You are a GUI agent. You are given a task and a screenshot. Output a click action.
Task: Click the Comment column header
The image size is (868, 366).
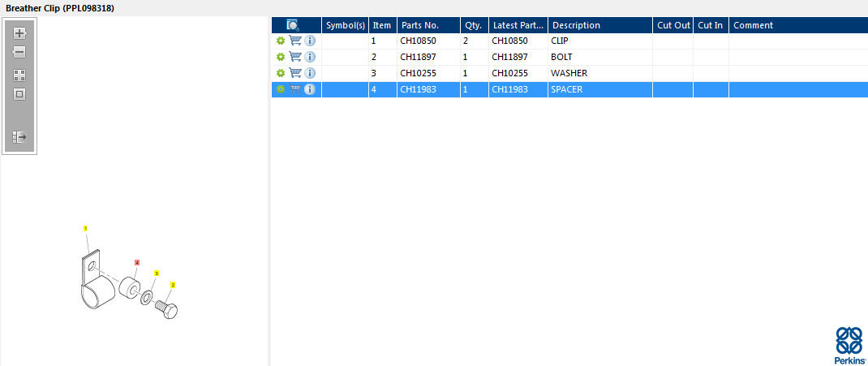click(798, 25)
